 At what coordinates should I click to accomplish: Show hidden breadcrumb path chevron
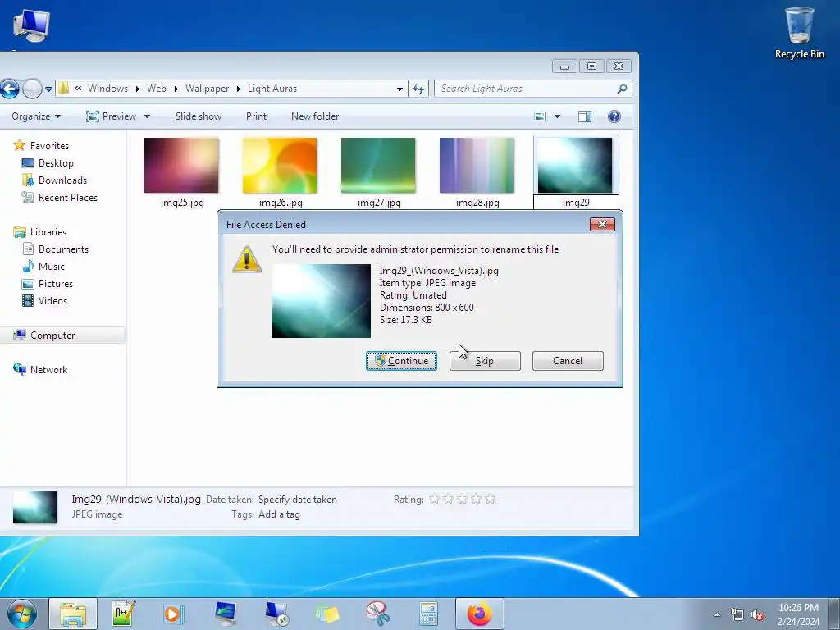tap(78, 89)
